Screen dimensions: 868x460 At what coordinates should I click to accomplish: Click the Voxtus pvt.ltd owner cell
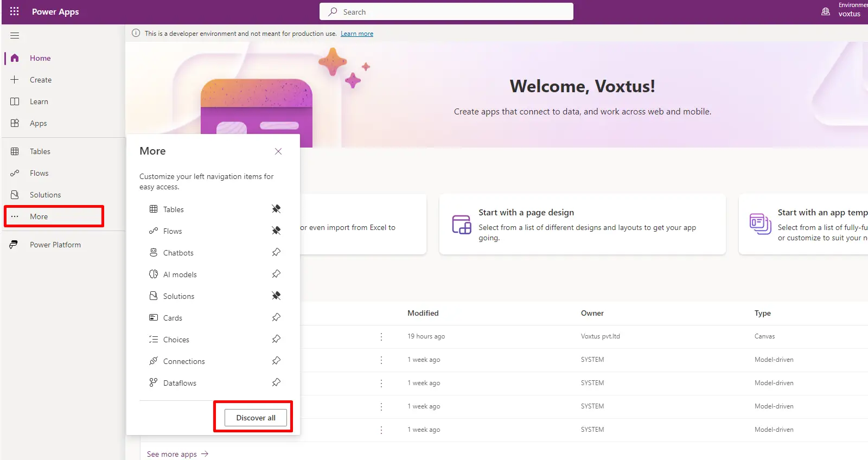600,336
